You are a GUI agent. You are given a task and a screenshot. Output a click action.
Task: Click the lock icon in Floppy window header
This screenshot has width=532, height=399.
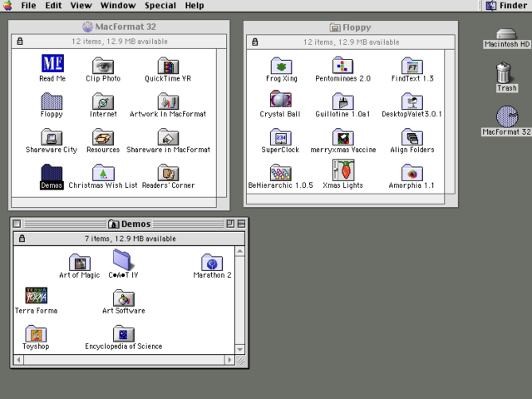click(255, 42)
